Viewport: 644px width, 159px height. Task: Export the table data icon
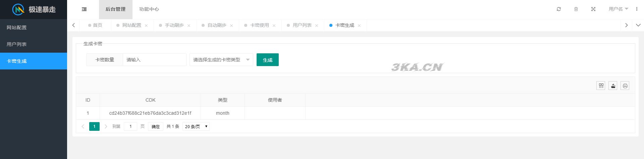613,86
